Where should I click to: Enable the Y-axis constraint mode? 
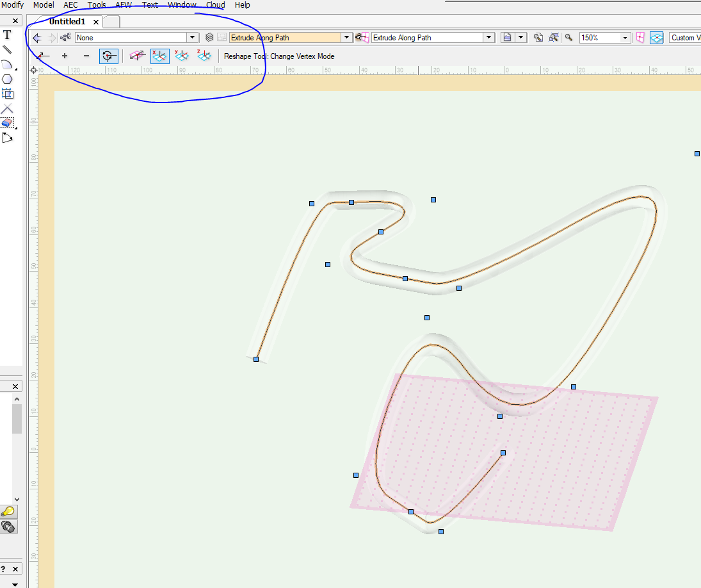[182, 56]
